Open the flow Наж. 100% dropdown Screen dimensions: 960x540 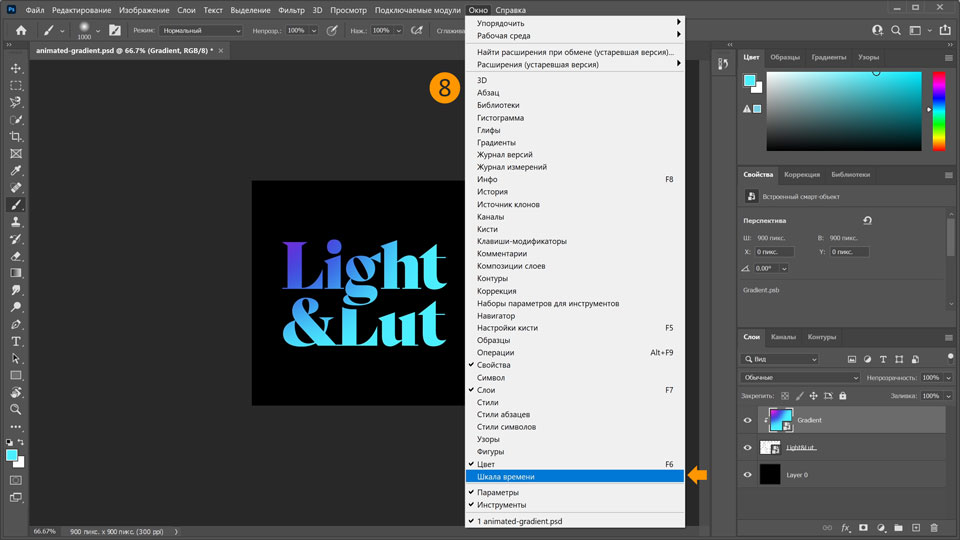pos(399,31)
